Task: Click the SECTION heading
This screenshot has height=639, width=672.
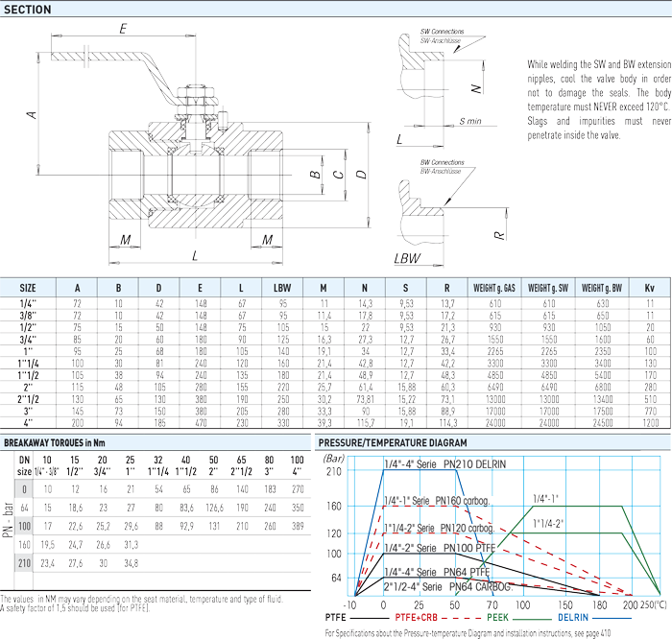Action: coord(29,9)
